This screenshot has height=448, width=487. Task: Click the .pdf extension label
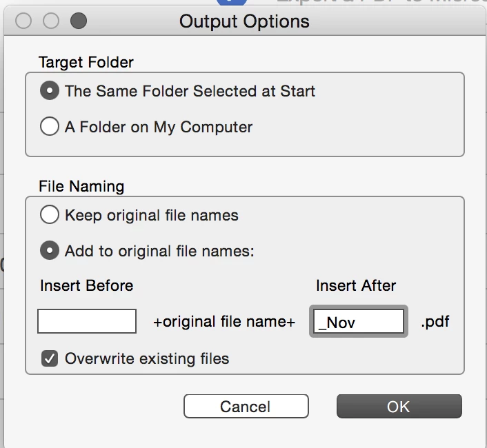click(435, 322)
